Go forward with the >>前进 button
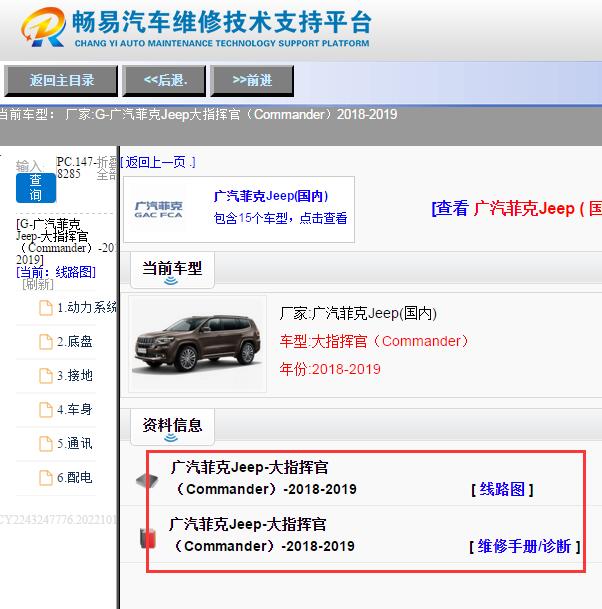 click(252, 80)
